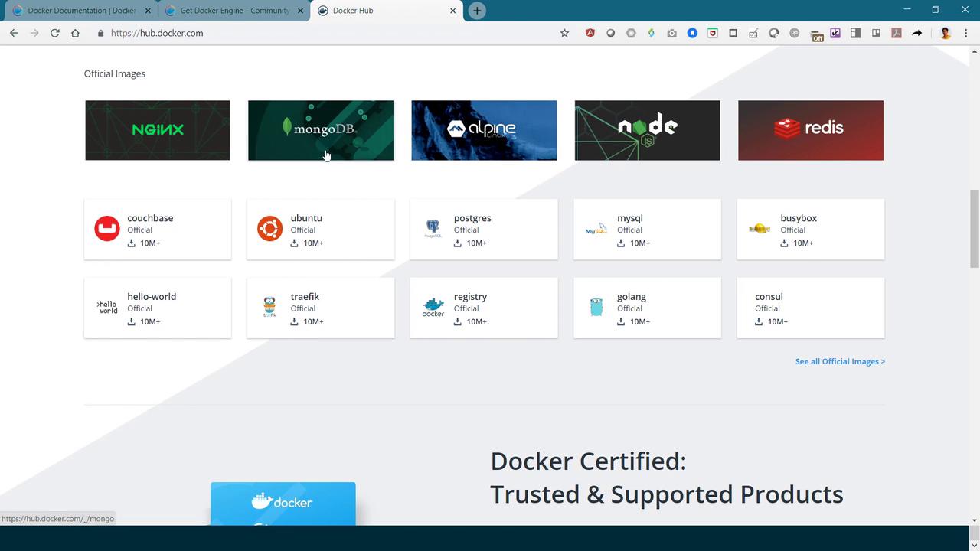Click the hello-world logo icon
980x551 pixels.
click(107, 308)
